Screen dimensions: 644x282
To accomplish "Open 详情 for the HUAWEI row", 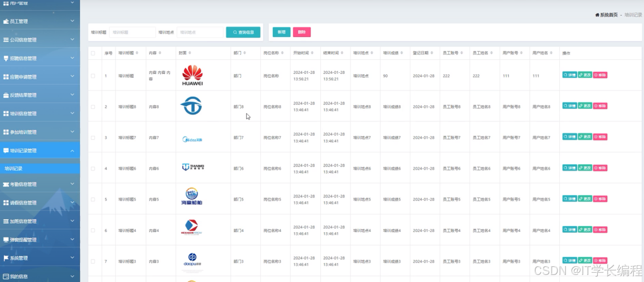I will tap(569, 75).
